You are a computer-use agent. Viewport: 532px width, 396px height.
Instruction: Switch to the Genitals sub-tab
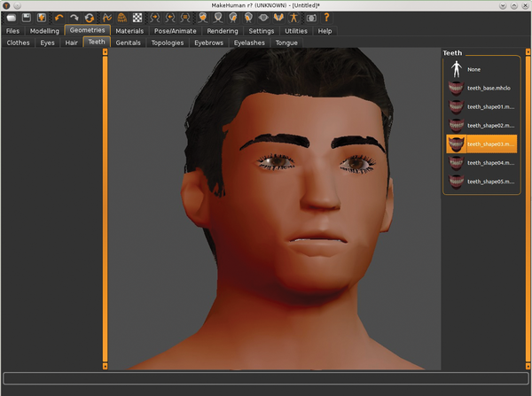(129, 43)
